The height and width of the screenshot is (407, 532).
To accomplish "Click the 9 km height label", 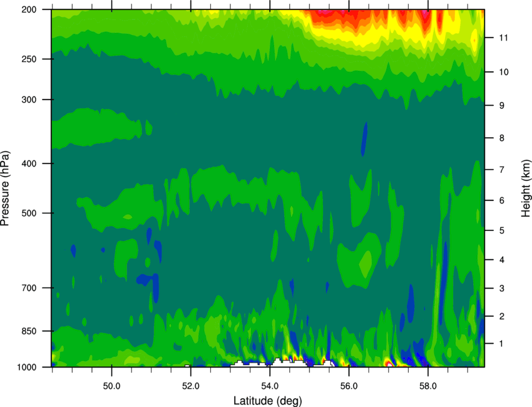I will point(502,106).
